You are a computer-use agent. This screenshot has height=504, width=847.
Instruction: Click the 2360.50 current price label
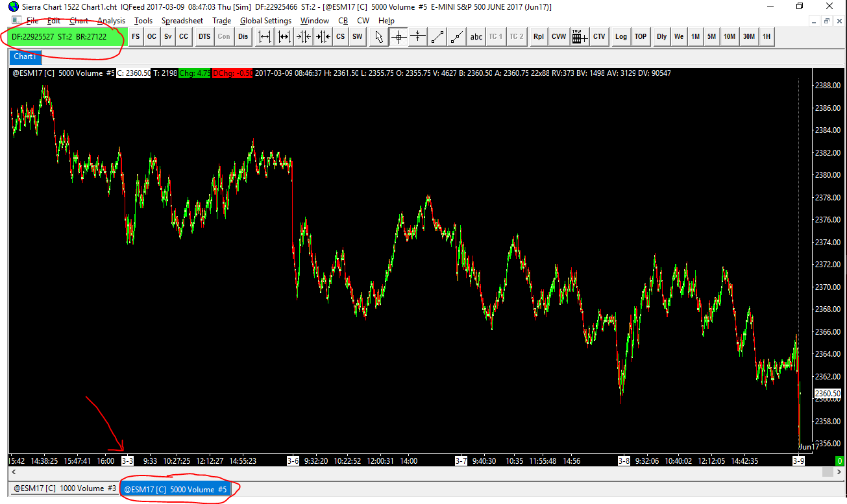click(827, 393)
